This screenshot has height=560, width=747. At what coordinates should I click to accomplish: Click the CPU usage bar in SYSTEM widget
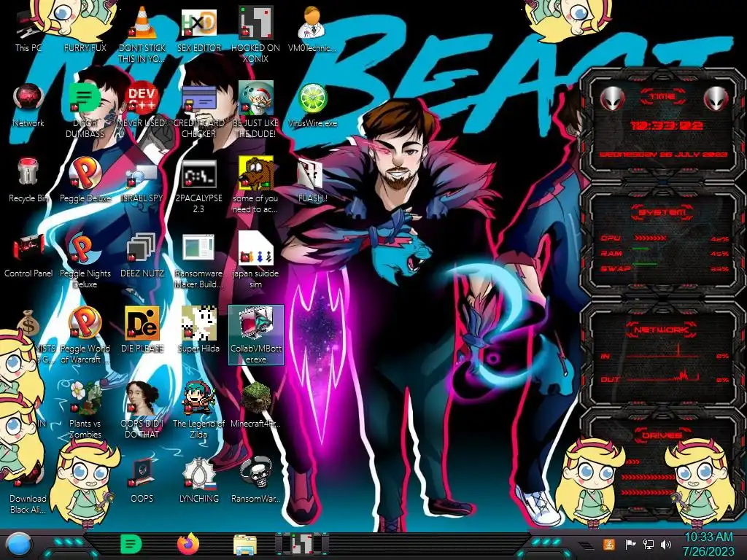point(650,238)
